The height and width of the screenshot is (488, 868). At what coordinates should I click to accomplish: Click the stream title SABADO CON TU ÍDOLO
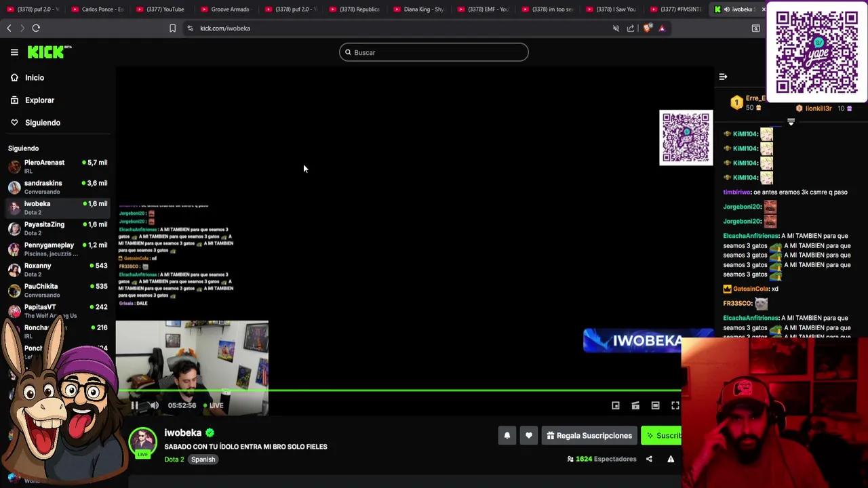245,447
